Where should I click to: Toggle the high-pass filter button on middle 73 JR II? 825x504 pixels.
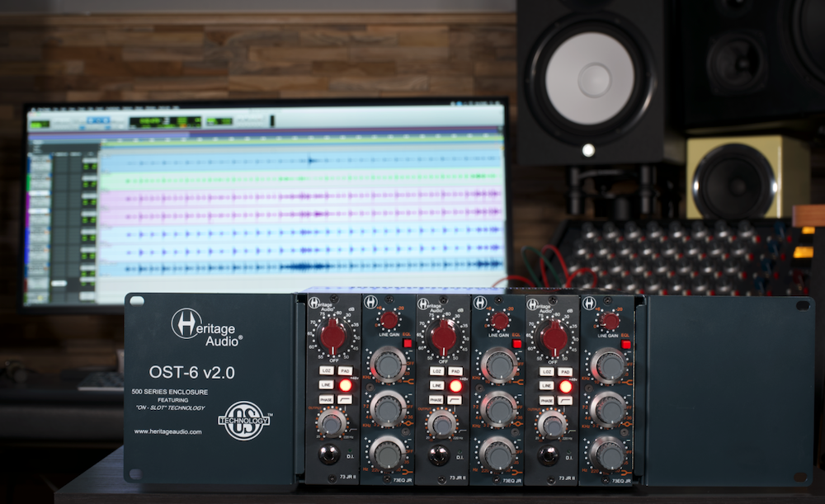455,400
